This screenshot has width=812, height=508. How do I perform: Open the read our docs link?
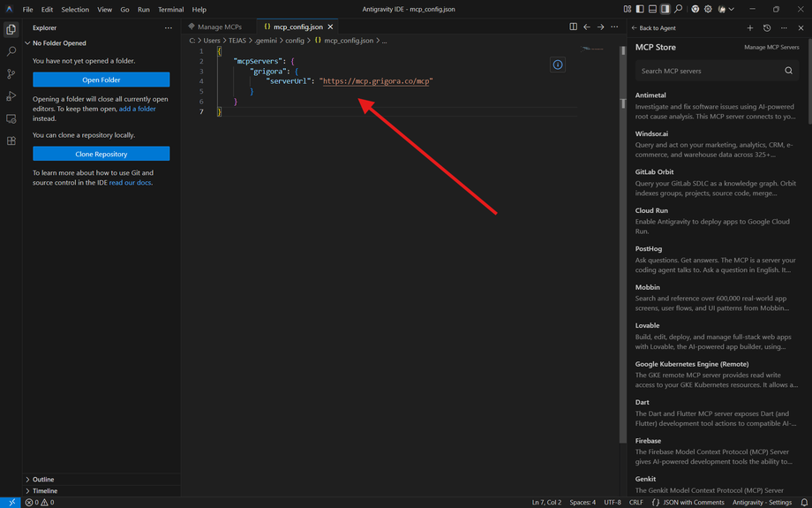pyautogui.click(x=130, y=183)
